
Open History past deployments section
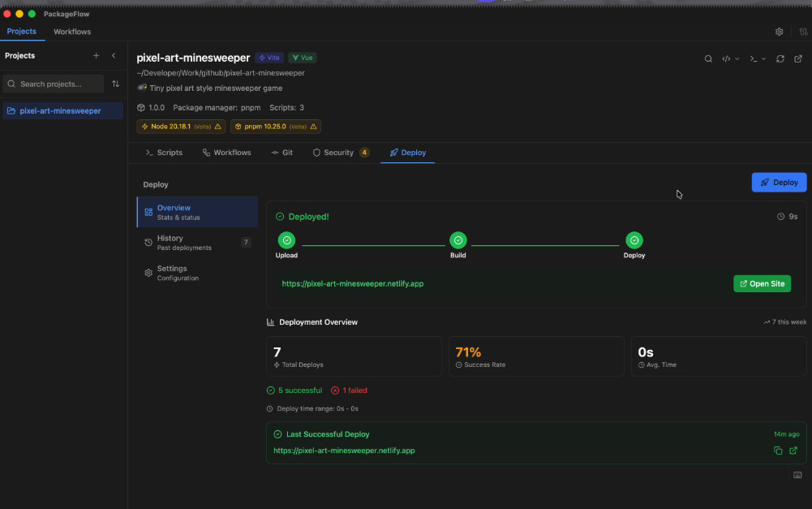pyautogui.click(x=197, y=243)
